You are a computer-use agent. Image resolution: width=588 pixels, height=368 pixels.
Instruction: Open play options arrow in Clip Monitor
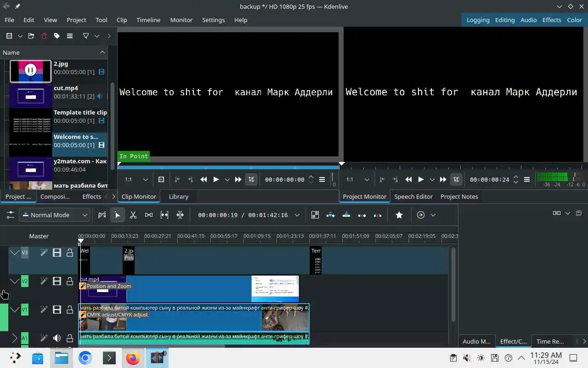coord(227,179)
